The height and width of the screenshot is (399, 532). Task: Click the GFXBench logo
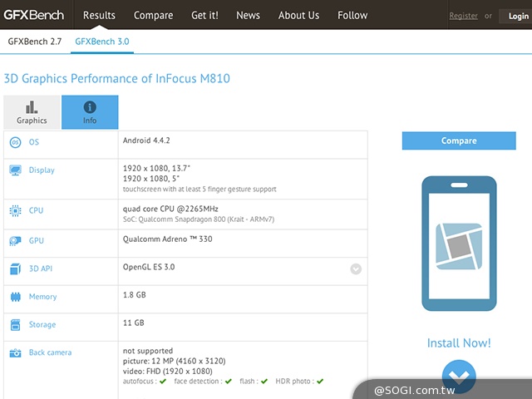33,15
